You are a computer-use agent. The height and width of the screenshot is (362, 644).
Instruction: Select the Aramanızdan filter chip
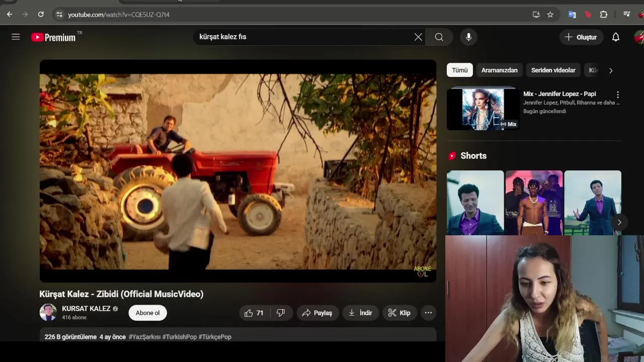499,70
